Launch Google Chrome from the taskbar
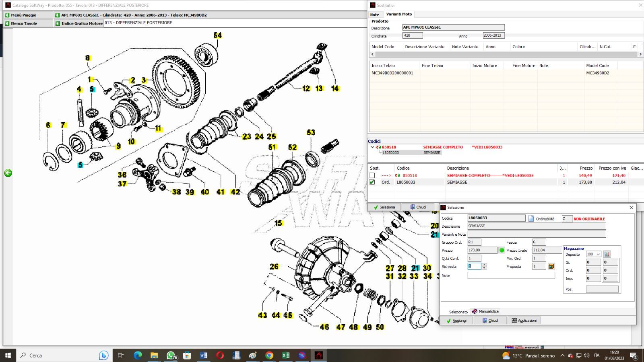The width and height of the screenshot is (644, 362). coord(269,355)
